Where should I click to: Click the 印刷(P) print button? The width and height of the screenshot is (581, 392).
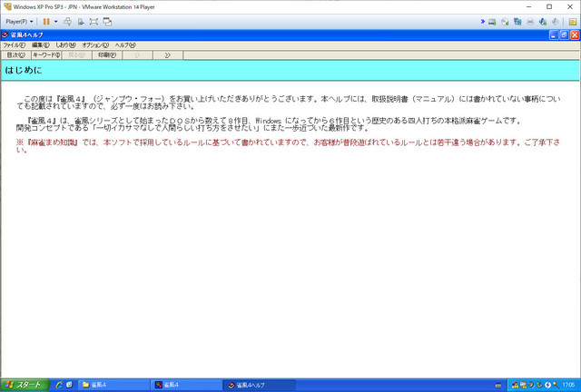[107, 55]
